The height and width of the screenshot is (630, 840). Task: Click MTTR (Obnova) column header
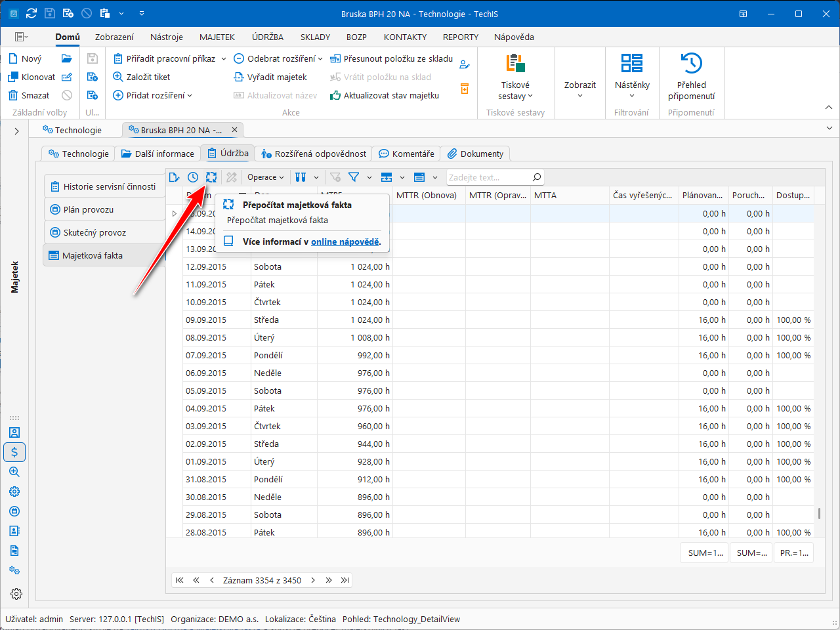tap(429, 195)
